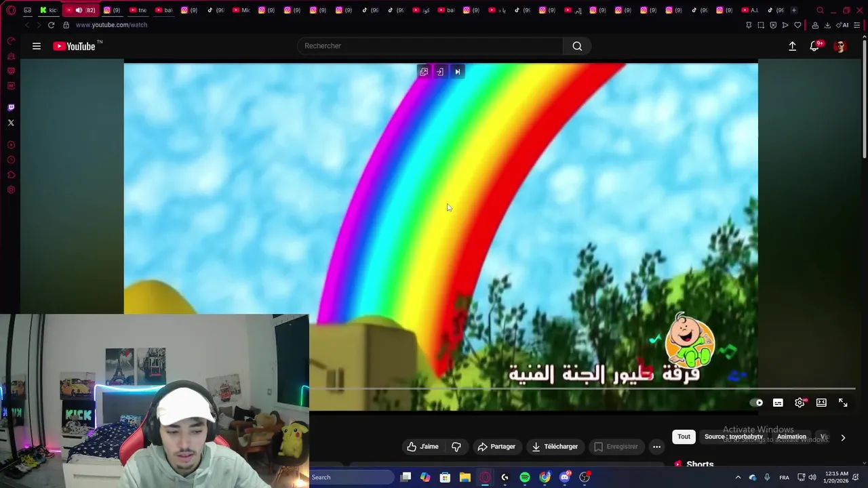This screenshot has width=868, height=488.
Task: Enter fullscreen in the video player
Action: click(x=843, y=403)
